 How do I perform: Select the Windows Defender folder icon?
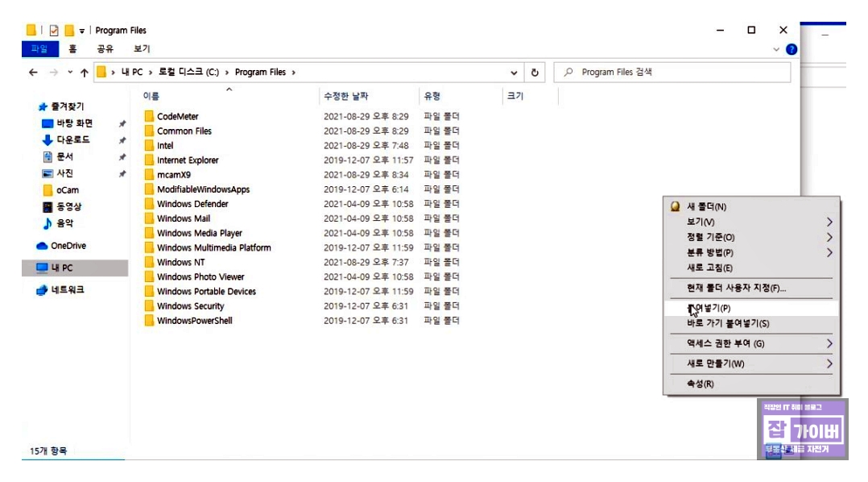(149, 203)
